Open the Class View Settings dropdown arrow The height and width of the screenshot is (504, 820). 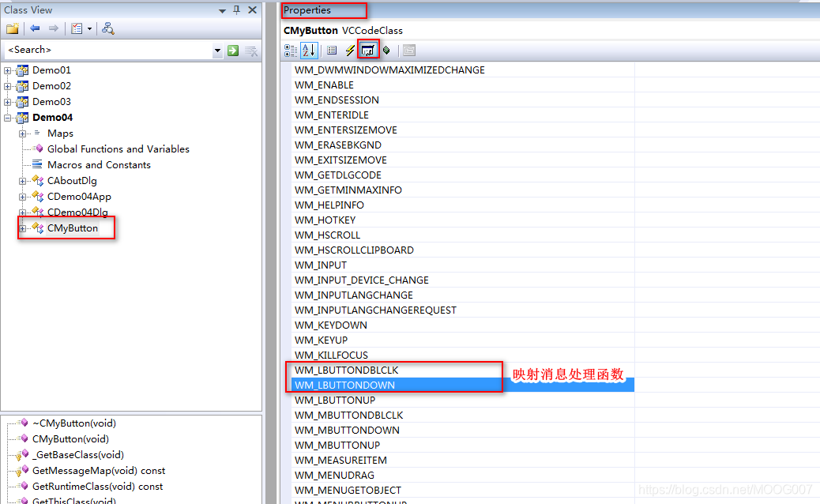click(x=89, y=28)
